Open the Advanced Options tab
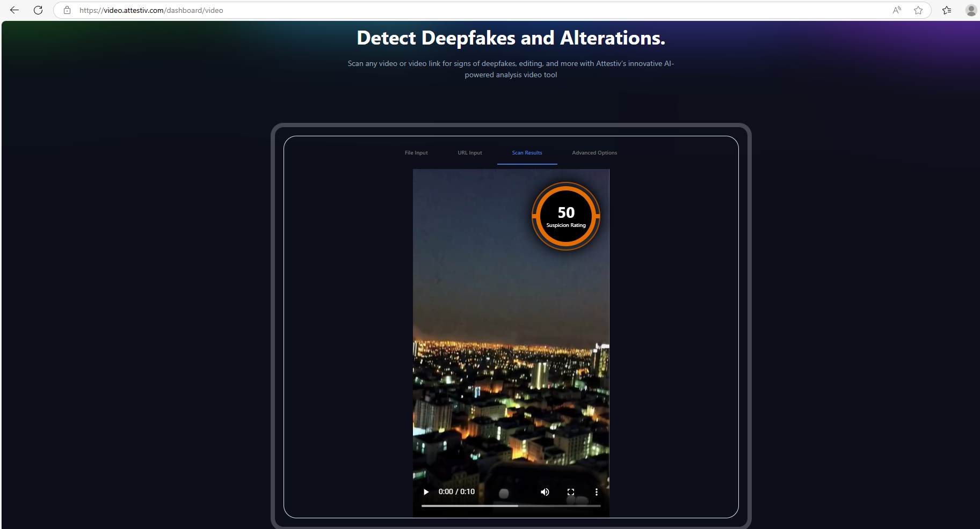Viewport: 980px width, 529px height. [x=594, y=153]
